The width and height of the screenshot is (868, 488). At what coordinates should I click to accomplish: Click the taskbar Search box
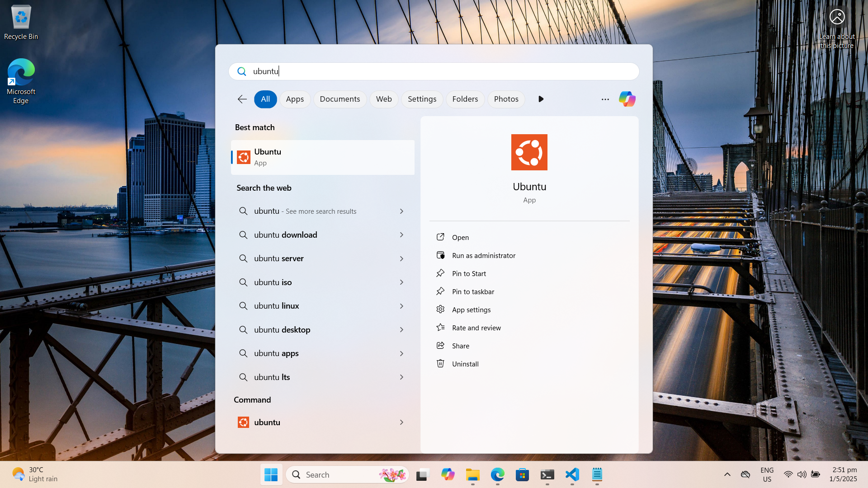coord(348,474)
